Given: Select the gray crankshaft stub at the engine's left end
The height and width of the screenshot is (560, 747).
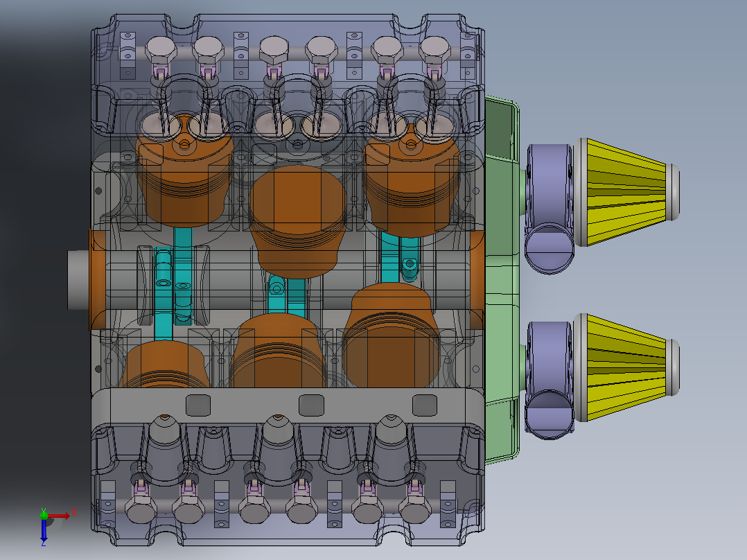Looking at the screenshot, I should [x=78, y=280].
